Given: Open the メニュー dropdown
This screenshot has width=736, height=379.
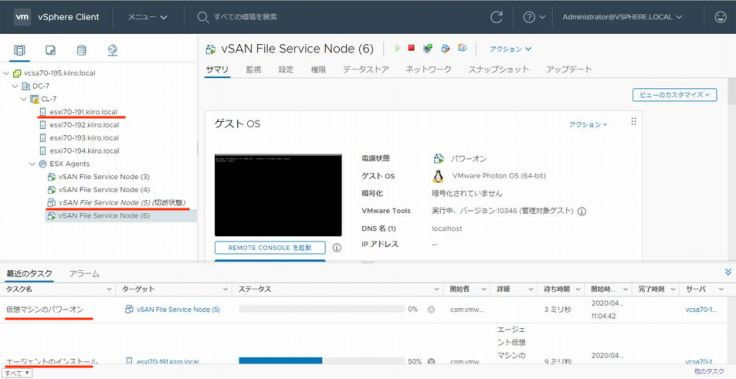Looking at the screenshot, I should (x=147, y=17).
